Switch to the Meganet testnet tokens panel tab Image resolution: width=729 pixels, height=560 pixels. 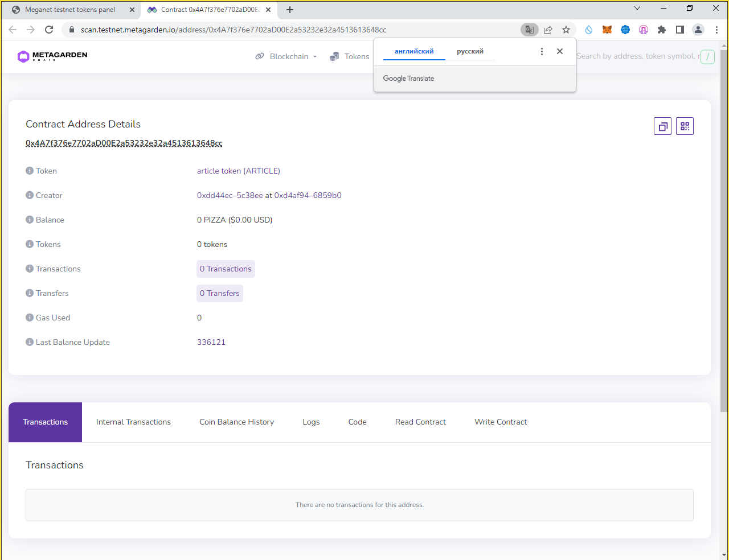pos(71,10)
